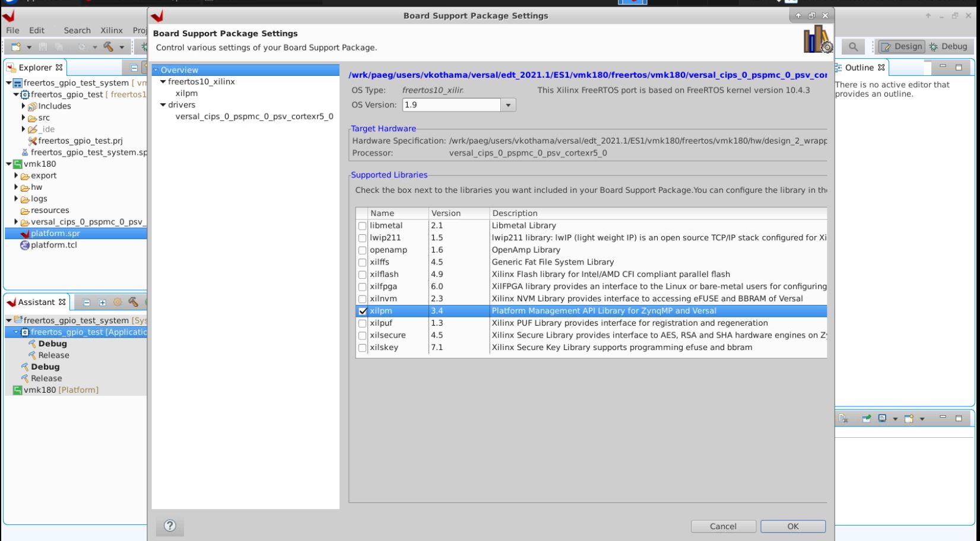Click the Build hammer icon in main toolbar
This screenshot has height=541, width=980.
109,47
